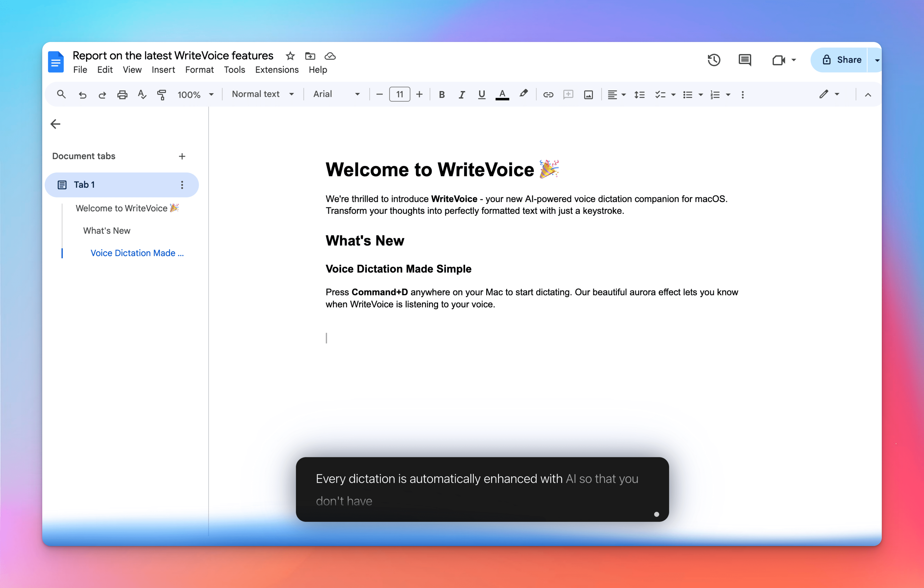Print the document
924x588 pixels.
coord(122,94)
